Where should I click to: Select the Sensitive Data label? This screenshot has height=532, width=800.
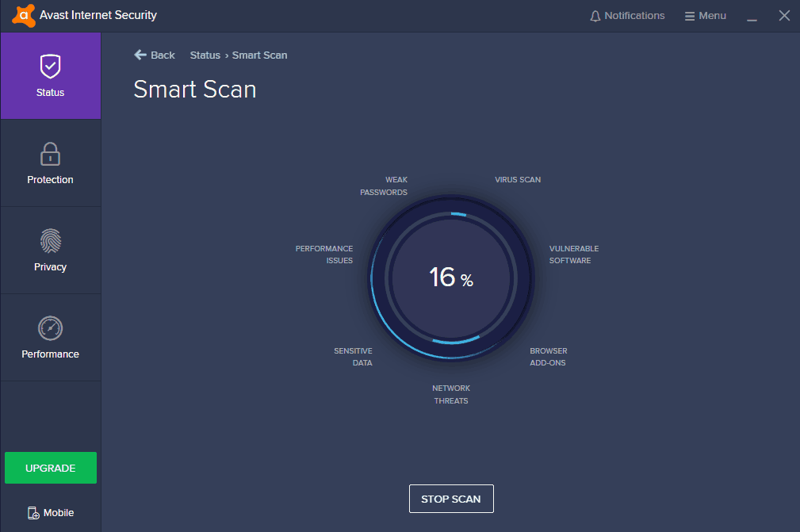(x=356, y=357)
